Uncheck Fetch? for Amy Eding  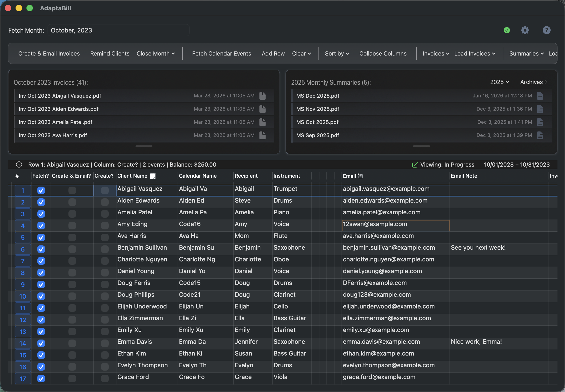[x=41, y=226]
